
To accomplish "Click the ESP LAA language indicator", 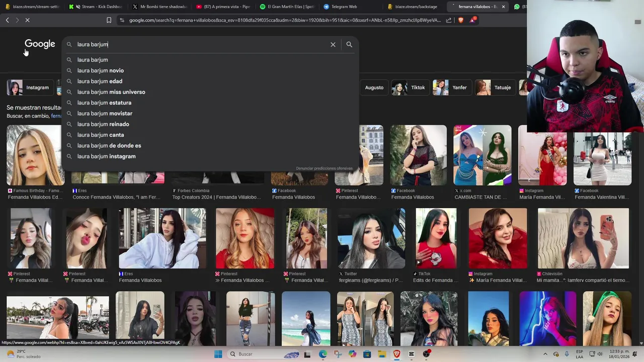I will [x=580, y=354].
